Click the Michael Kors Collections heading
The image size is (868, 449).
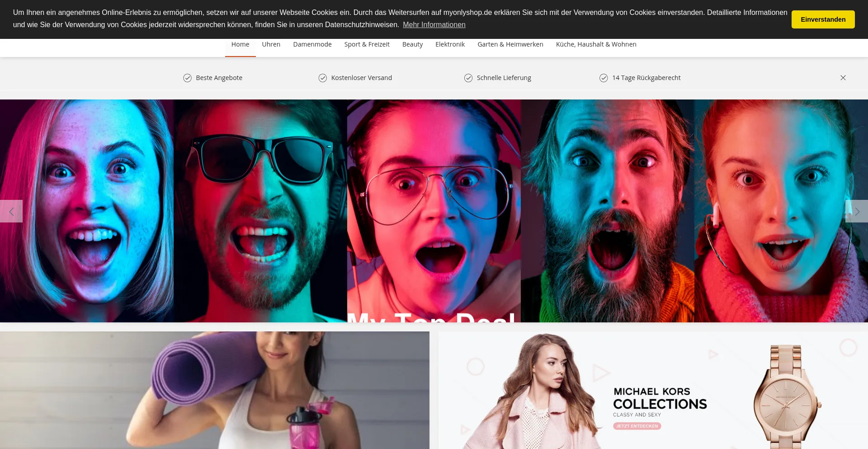tap(660, 399)
